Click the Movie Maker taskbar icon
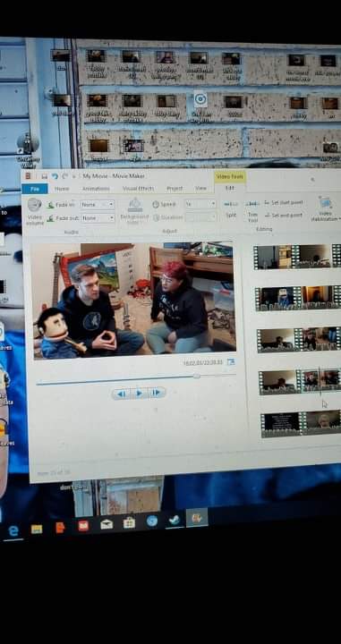 [x=197, y=518]
